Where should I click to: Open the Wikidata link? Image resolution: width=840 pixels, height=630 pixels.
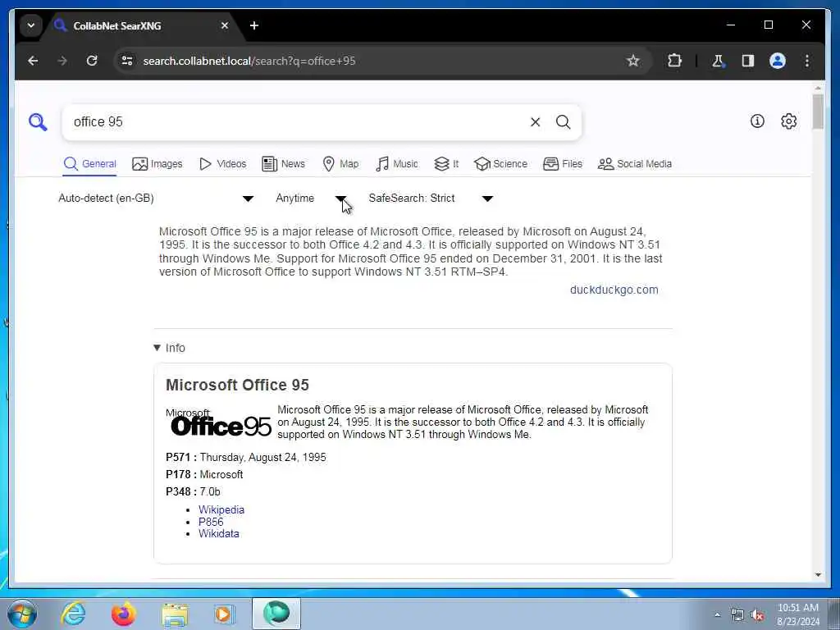coord(218,533)
